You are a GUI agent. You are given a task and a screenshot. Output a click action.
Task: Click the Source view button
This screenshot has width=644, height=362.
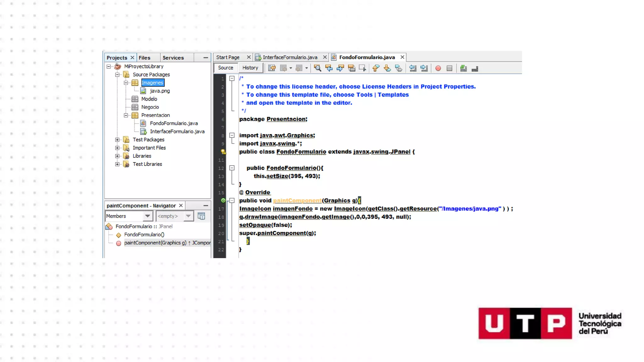click(225, 68)
